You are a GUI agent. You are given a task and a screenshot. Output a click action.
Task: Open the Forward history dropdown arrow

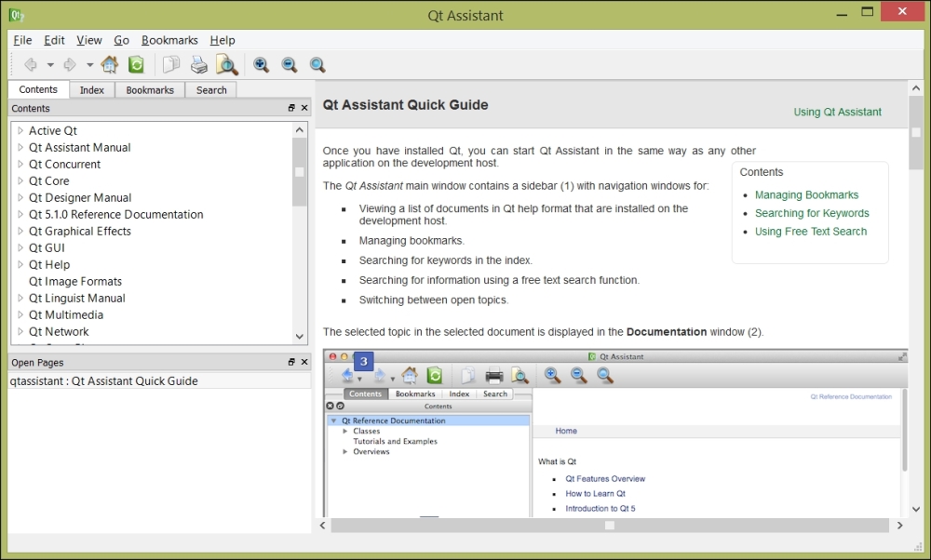[x=89, y=65]
